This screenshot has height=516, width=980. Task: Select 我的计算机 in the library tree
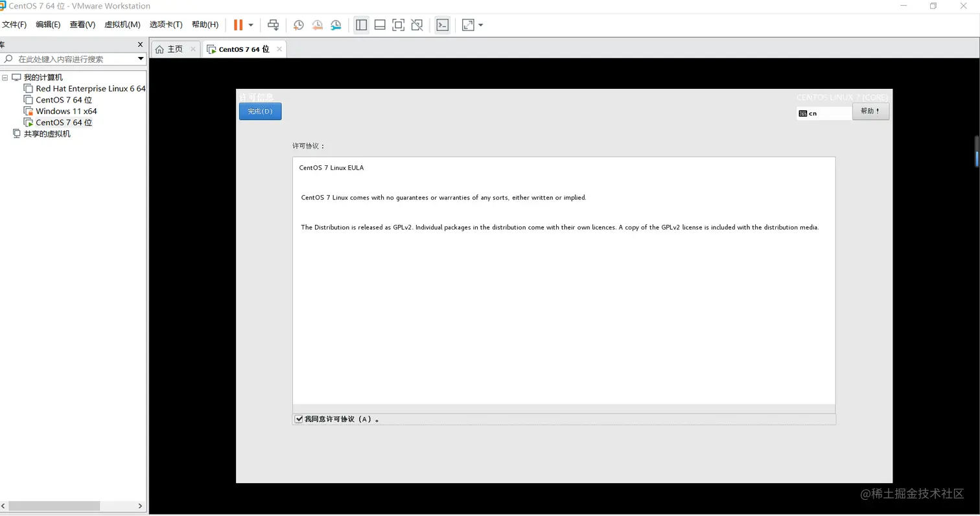pyautogui.click(x=43, y=78)
